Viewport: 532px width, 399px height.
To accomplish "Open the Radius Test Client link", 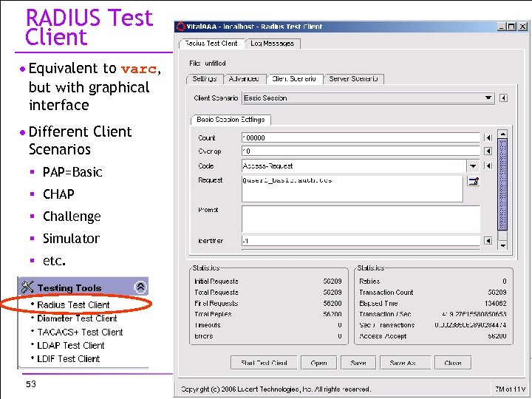I will click(x=73, y=304).
